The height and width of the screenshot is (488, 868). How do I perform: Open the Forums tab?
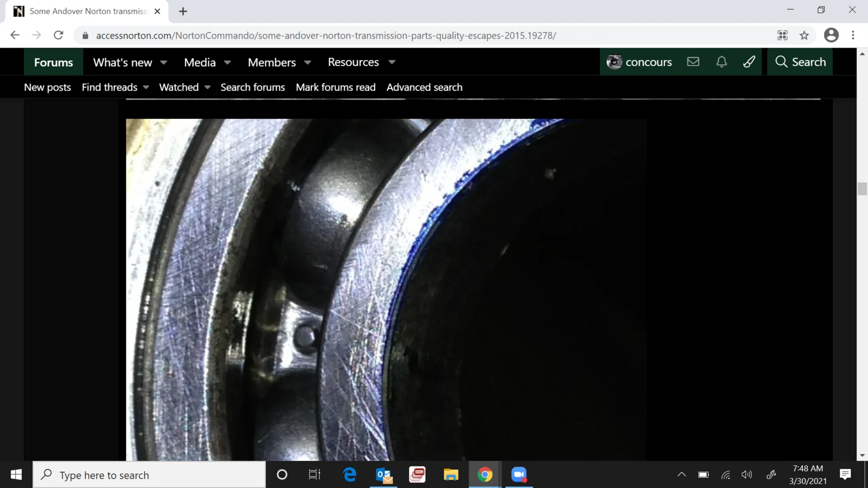click(53, 62)
